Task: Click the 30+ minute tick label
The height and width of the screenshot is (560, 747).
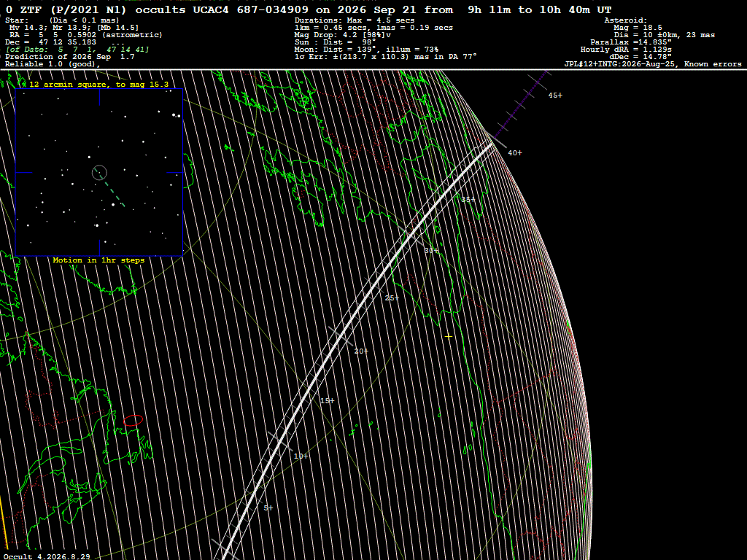Action: click(431, 251)
